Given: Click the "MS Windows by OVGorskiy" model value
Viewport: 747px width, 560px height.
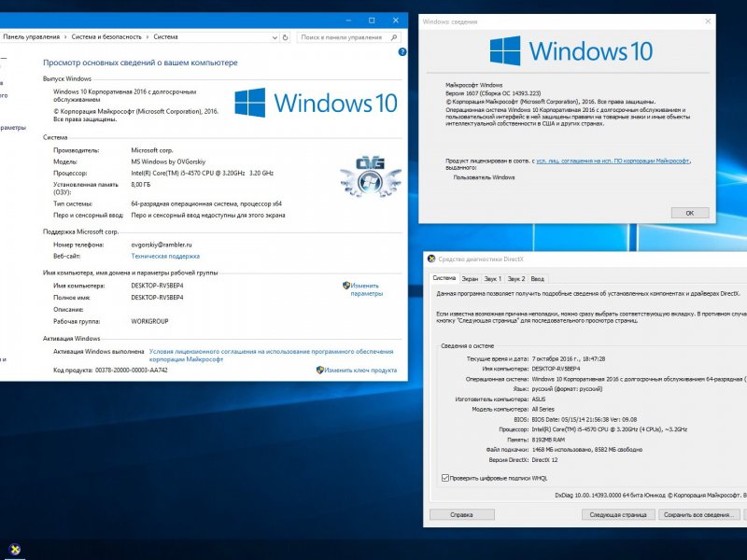Looking at the screenshot, I should pyautogui.click(x=168, y=161).
